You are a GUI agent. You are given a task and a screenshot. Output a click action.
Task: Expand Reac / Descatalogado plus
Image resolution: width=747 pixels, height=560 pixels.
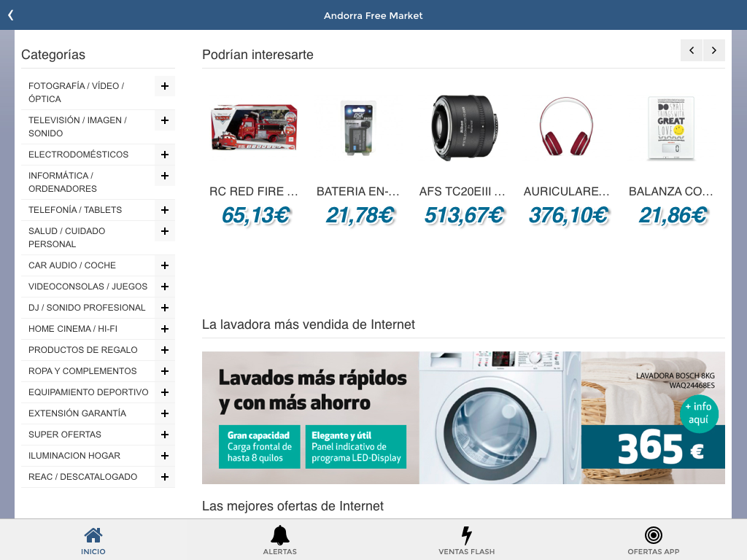tap(165, 477)
